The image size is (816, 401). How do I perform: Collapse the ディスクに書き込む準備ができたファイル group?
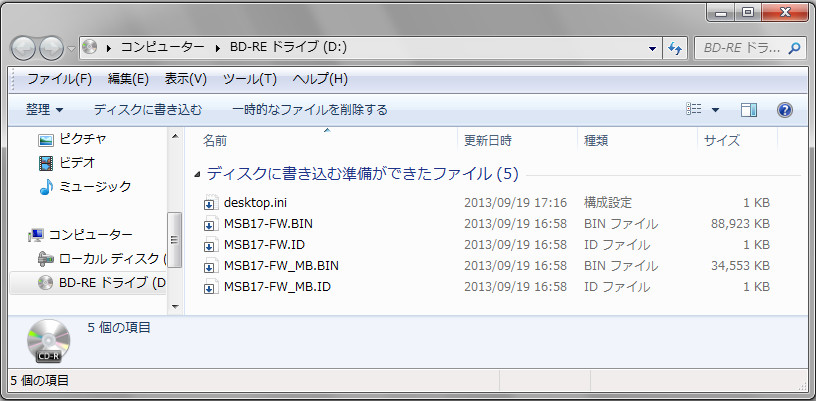click(x=197, y=174)
